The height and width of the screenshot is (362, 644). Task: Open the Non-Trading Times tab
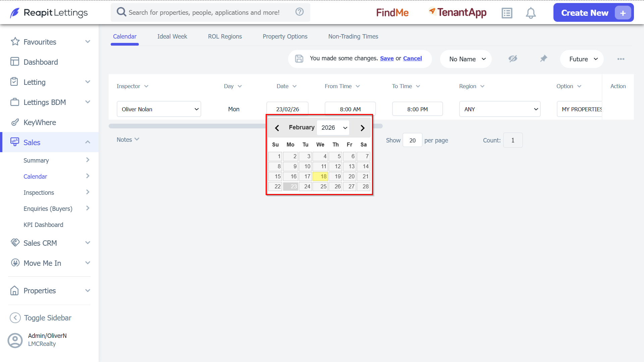(x=353, y=37)
